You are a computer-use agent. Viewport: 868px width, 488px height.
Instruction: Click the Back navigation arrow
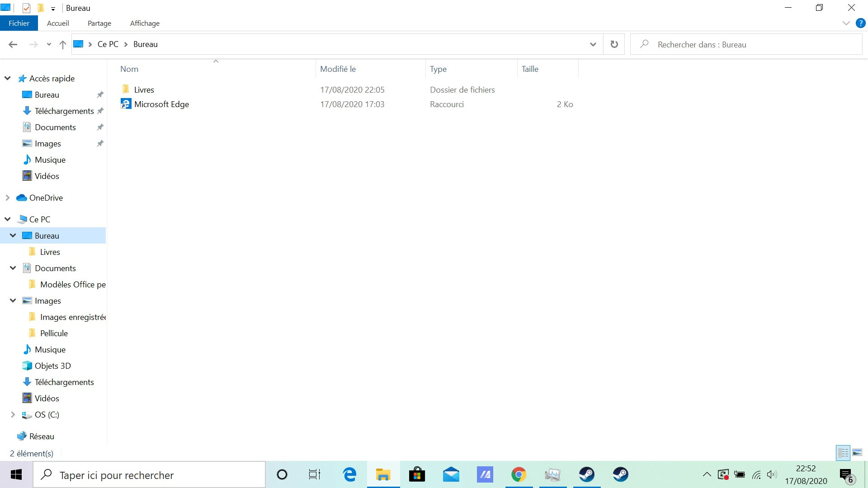point(13,44)
